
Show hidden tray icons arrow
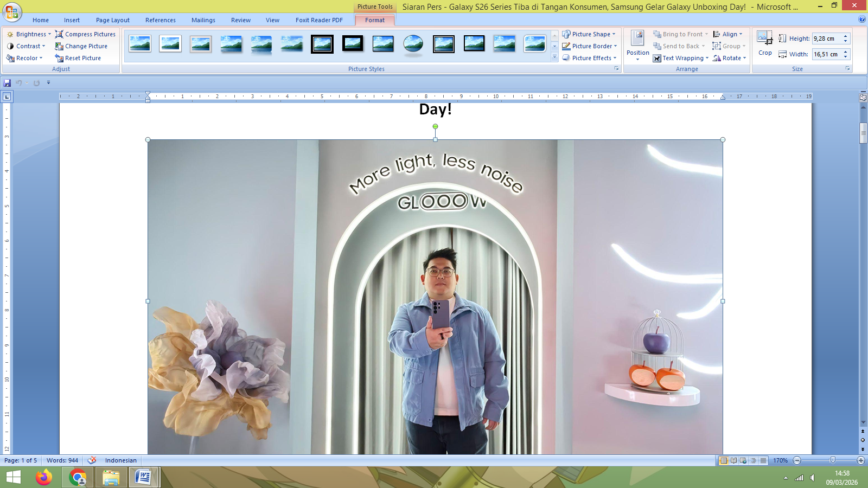[786, 478]
